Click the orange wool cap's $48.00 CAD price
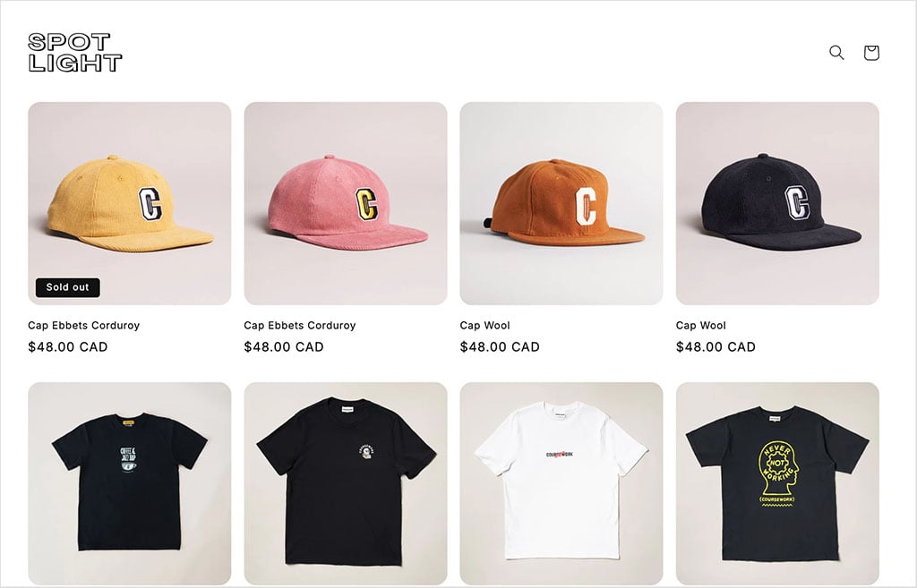Screen dimensions: 917x588 point(500,347)
